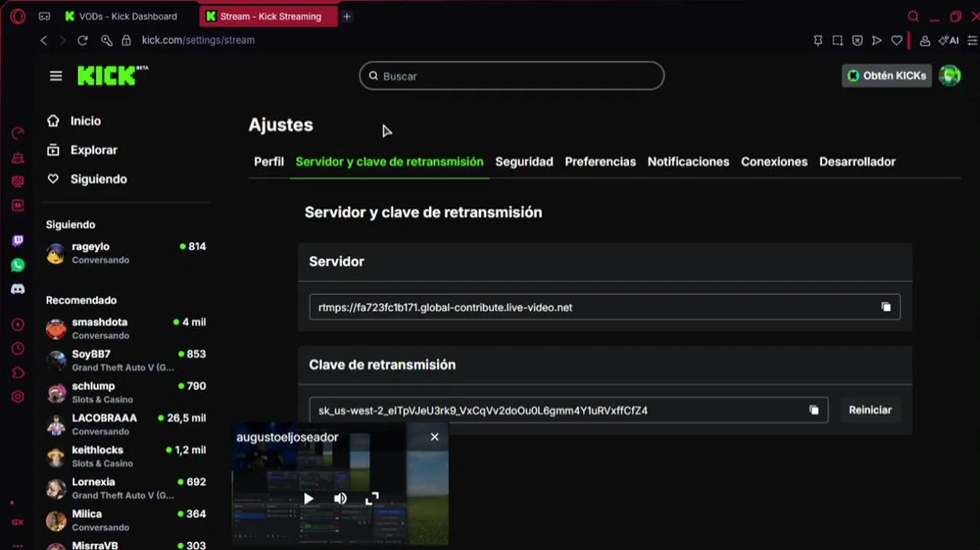Screen dimensions: 980x550
Task: Open the site info lock icon
Action: click(127, 40)
